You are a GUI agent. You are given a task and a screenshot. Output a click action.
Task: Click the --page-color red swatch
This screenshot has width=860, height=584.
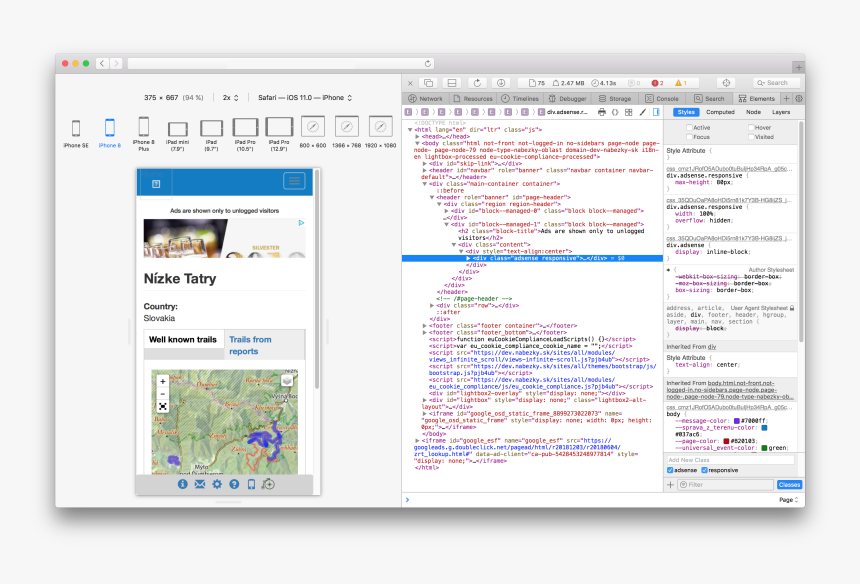click(x=726, y=441)
